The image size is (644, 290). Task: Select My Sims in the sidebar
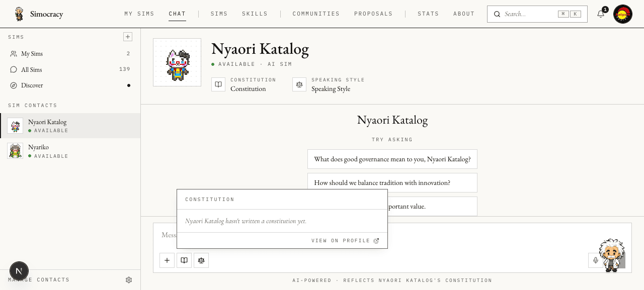[70, 54]
